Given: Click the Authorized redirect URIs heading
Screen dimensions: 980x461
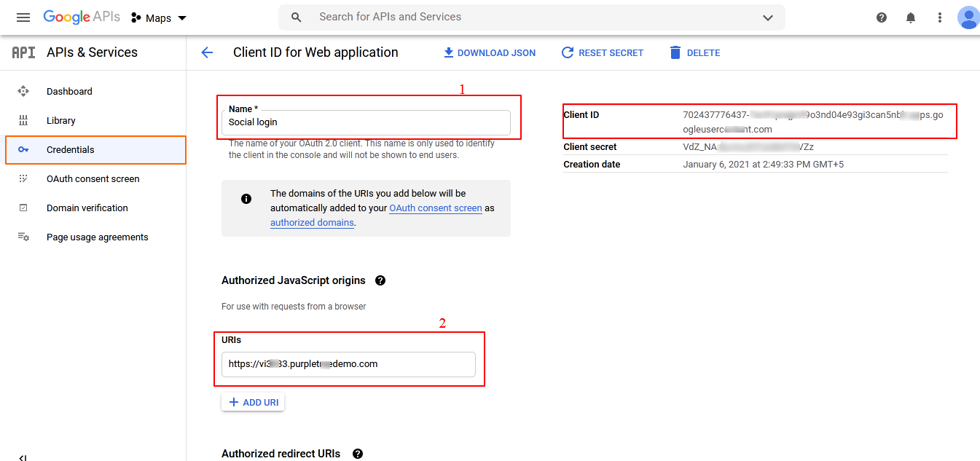Looking at the screenshot, I should (x=281, y=454).
